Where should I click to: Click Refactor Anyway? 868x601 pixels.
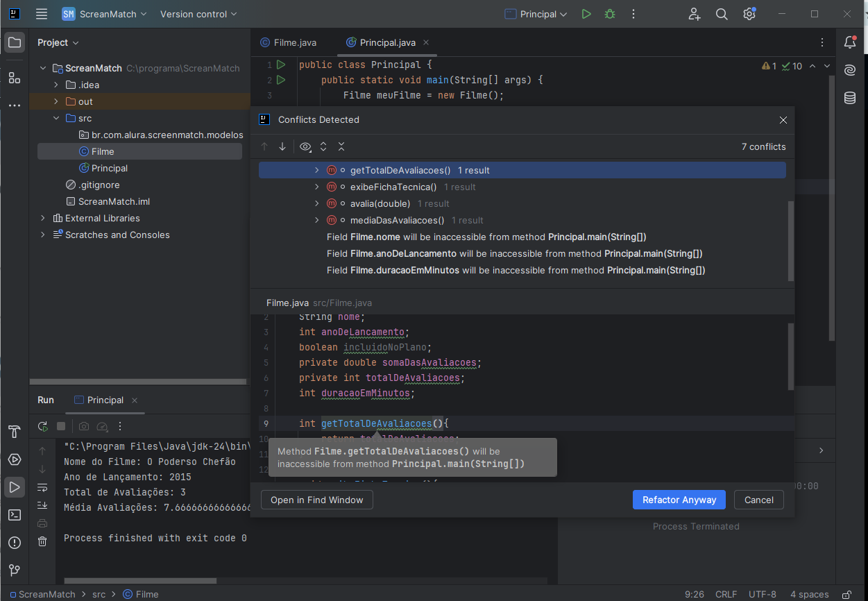(x=679, y=500)
